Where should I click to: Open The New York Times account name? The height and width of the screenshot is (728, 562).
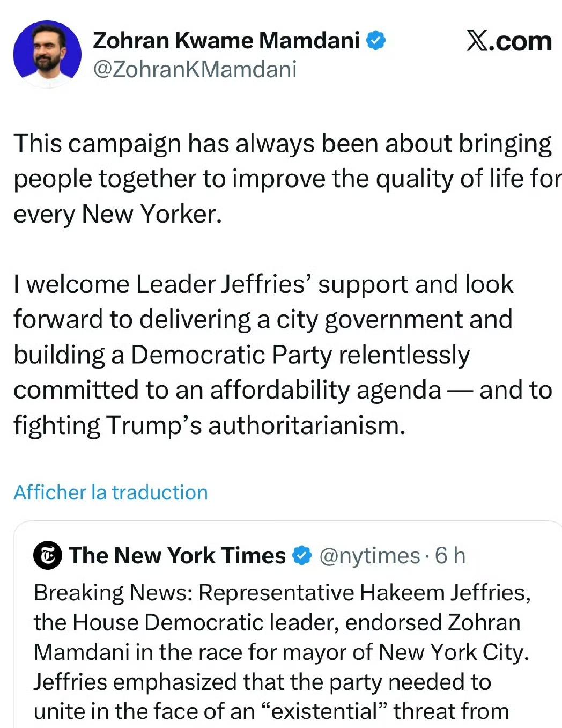click(x=177, y=556)
